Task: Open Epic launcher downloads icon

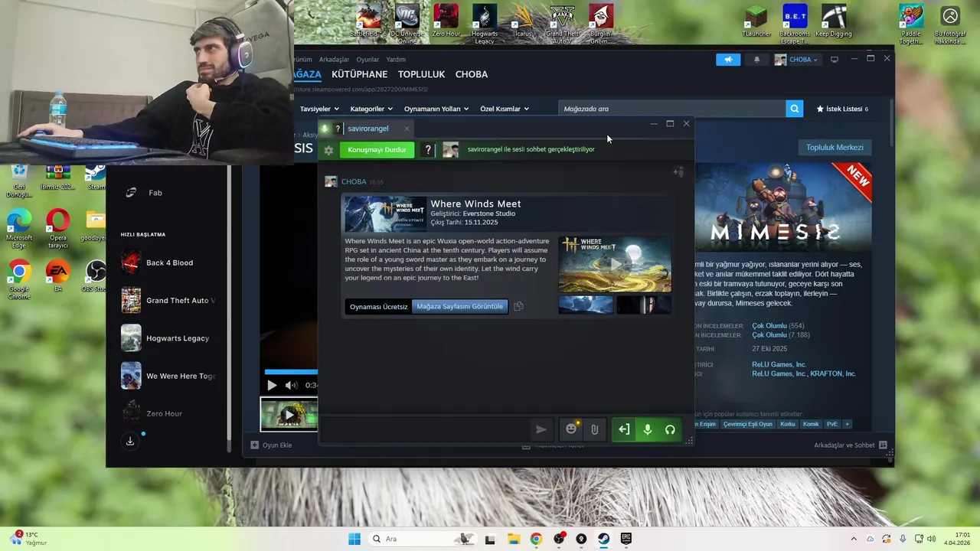Action: (130, 442)
